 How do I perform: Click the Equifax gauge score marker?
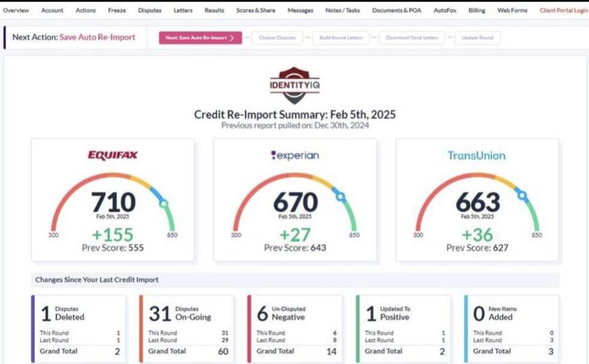click(x=163, y=204)
